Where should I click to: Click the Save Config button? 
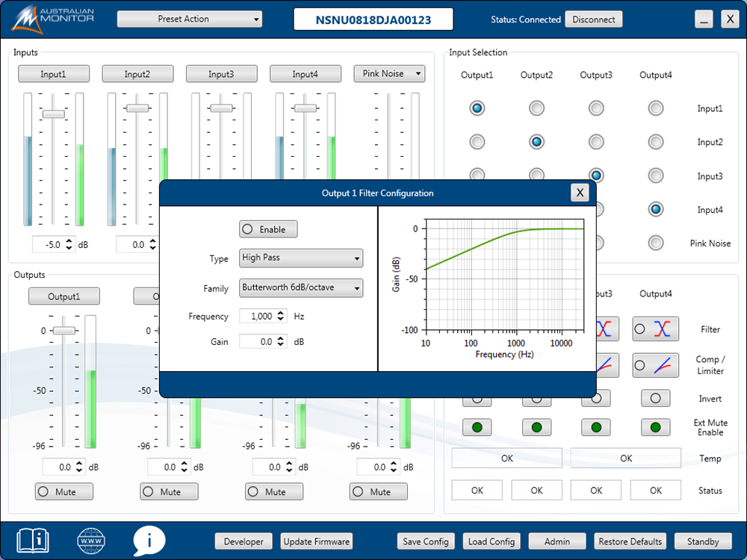pos(425,541)
